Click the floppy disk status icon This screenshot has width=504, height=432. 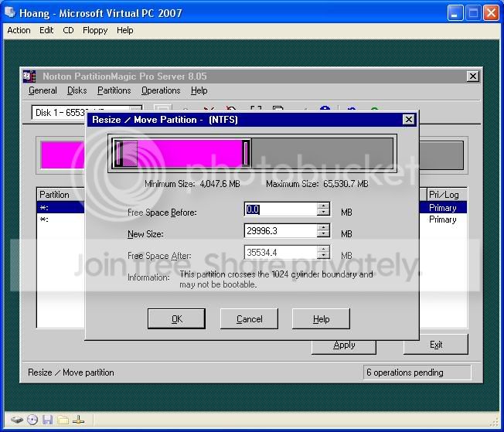click(47, 420)
